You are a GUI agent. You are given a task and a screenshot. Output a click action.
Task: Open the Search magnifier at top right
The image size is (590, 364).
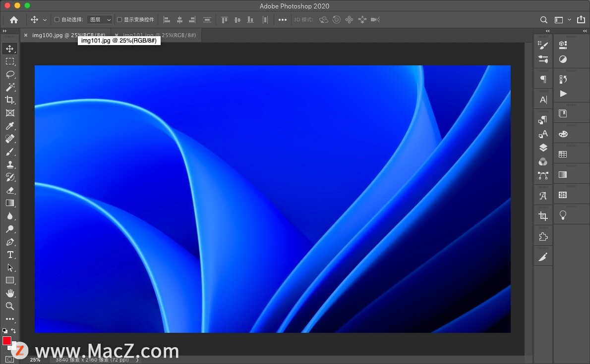coord(544,19)
